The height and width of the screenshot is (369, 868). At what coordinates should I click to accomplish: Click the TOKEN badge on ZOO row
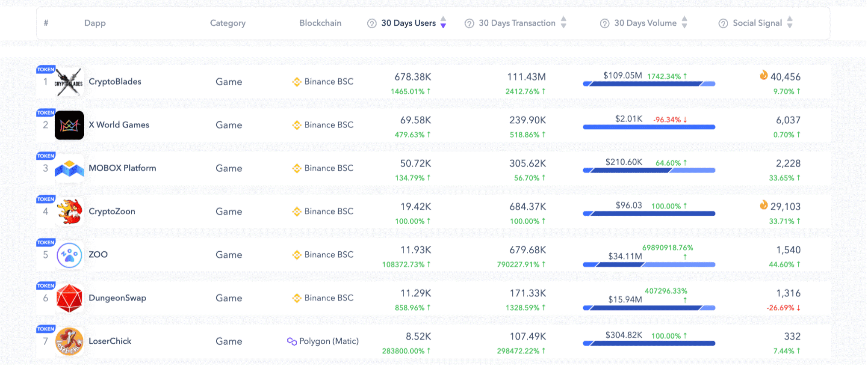(x=46, y=242)
